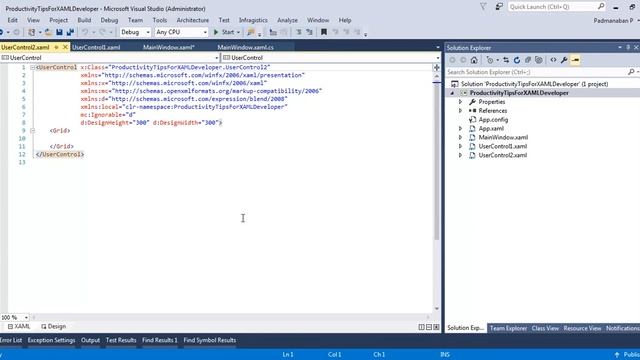
Task: Expand the References node
Action: [x=460, y=111]
